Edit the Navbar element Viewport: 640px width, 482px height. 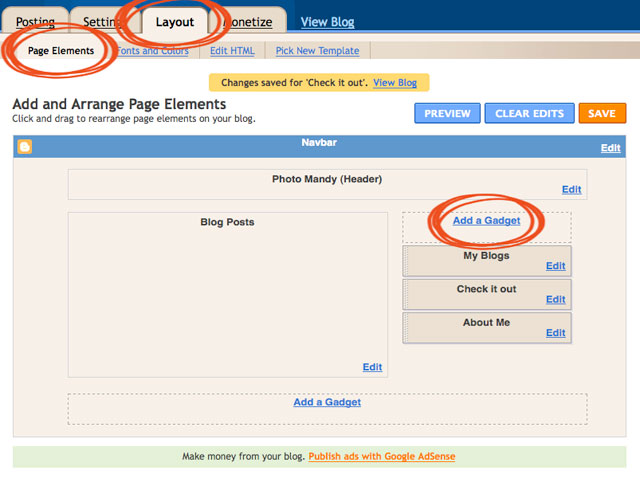(610, 148)
